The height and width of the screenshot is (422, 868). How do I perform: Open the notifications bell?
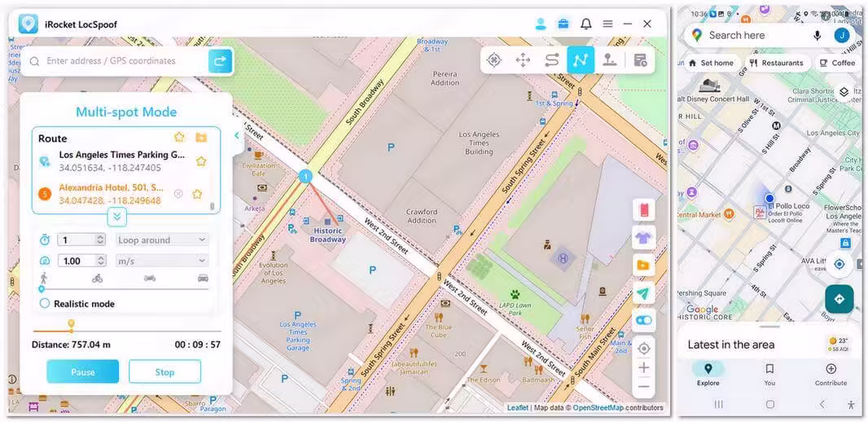585,24
